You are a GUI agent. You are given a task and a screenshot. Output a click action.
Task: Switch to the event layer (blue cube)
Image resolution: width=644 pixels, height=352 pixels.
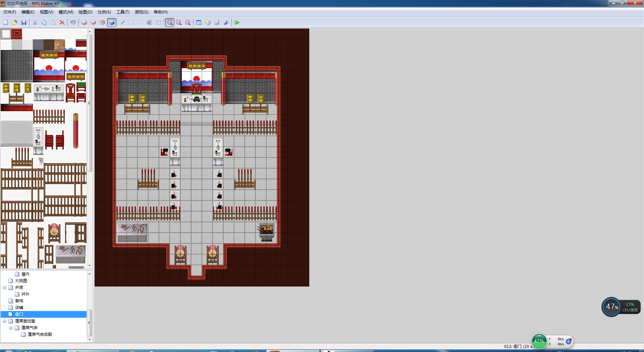tap(112, 23)
